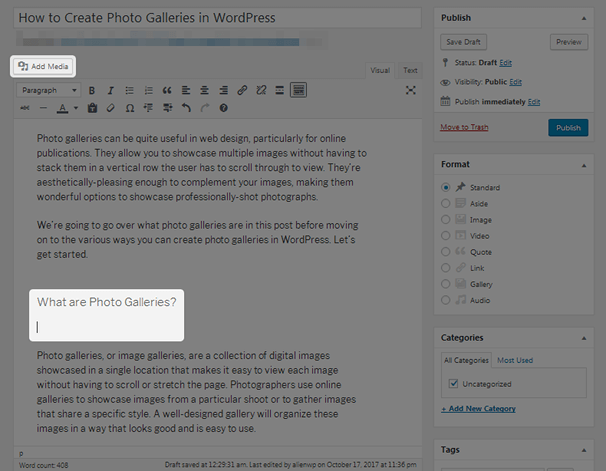This screenshot has width=606, height=471.
Task: Select the Gallery post format
Action: click(x=446, y=284)
